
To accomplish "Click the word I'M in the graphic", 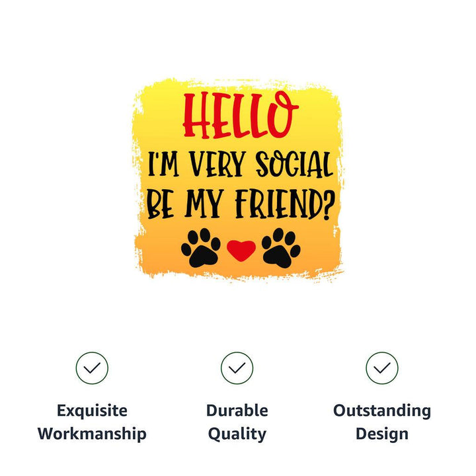I will 162,164.
